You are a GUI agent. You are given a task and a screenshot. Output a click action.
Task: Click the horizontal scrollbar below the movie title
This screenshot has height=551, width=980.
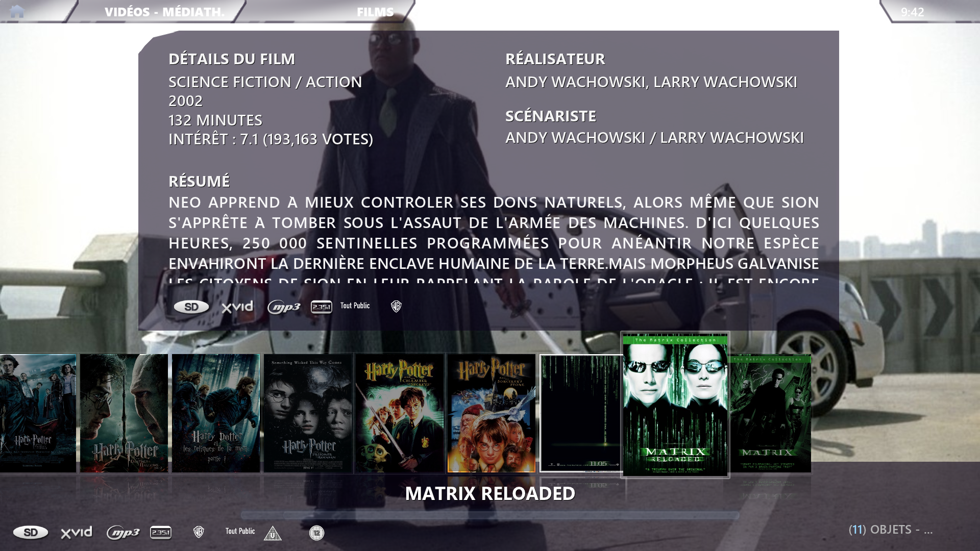pos(490,515)
